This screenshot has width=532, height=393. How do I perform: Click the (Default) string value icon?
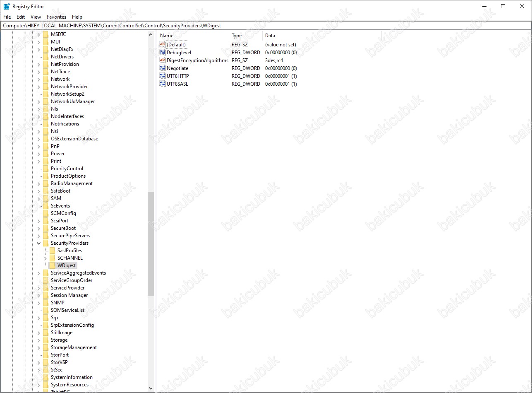click(162, 45)
